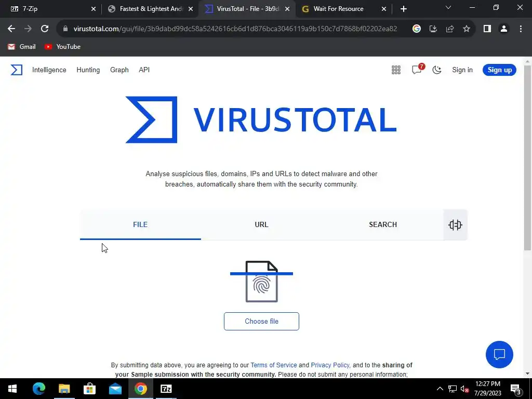Open Windows notification center icon
The image size is (532, 399).
pos(516,389)
